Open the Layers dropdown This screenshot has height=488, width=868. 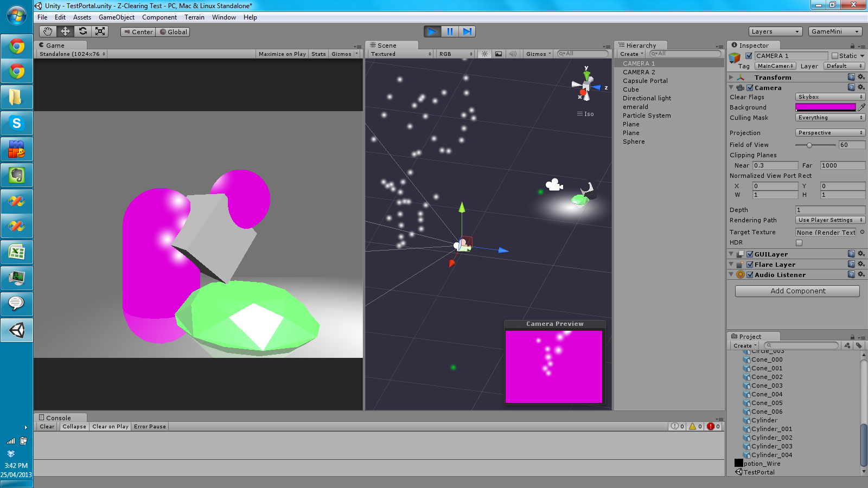pyautogui.click(x=775, y=31)
